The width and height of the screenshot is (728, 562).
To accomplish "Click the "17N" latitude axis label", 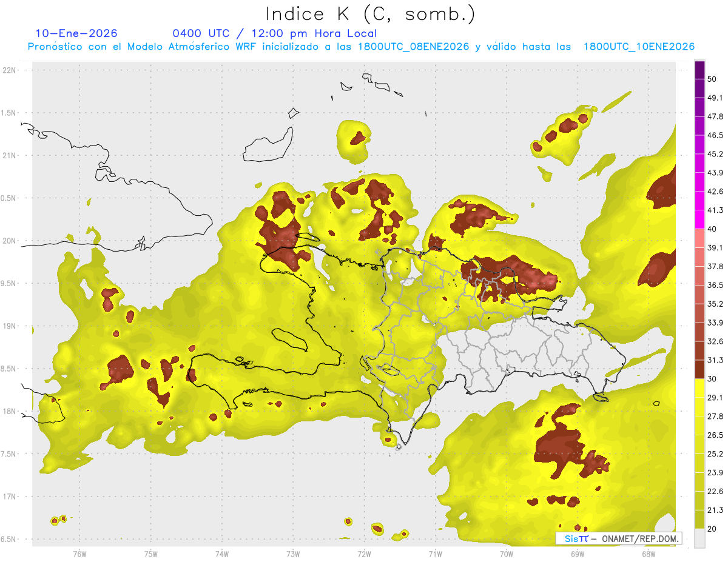I will click(10, 497).
